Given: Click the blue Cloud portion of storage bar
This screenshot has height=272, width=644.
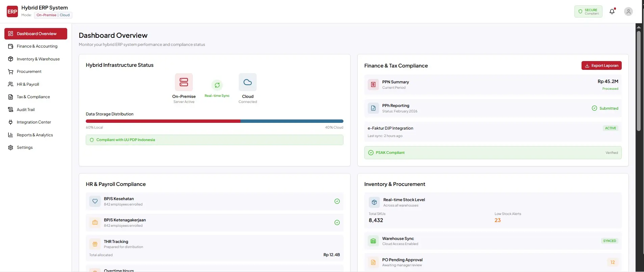Looking at the screenshot, I should click(292, 121).
